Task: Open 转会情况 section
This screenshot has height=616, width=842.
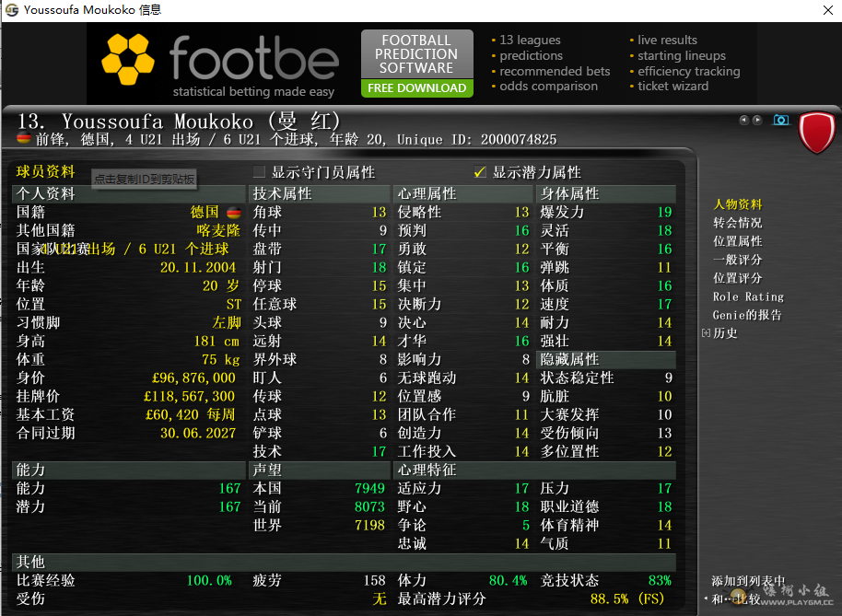Action: [x=737, y=223]
